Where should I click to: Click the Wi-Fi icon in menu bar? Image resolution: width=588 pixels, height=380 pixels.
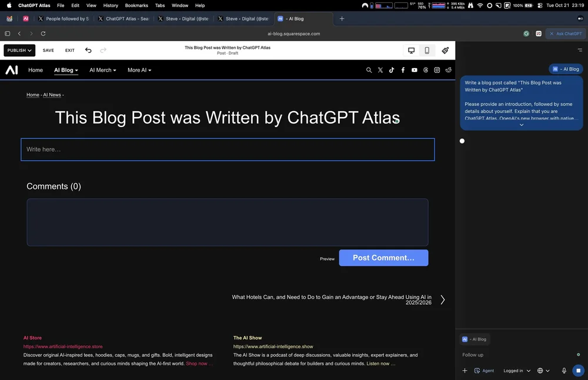pyautogui.click(x=480, y=6)
